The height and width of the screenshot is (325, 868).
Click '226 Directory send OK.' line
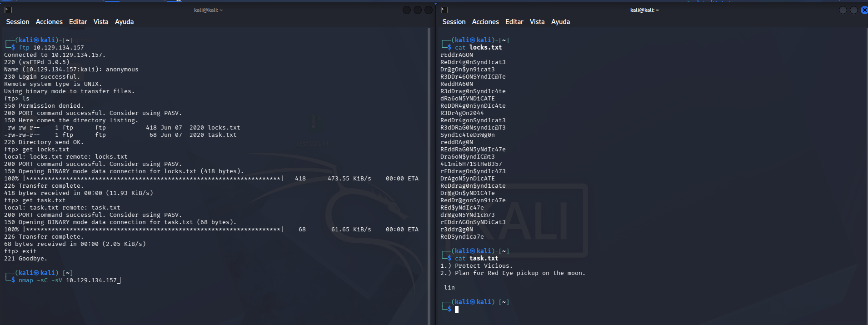click(x=44, y=142)
